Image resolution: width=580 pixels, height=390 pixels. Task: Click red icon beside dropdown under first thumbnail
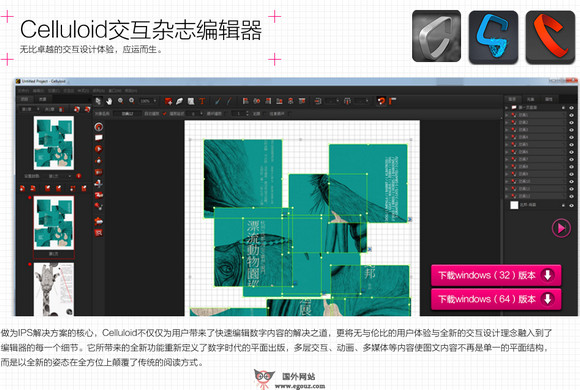click(78, 176)
